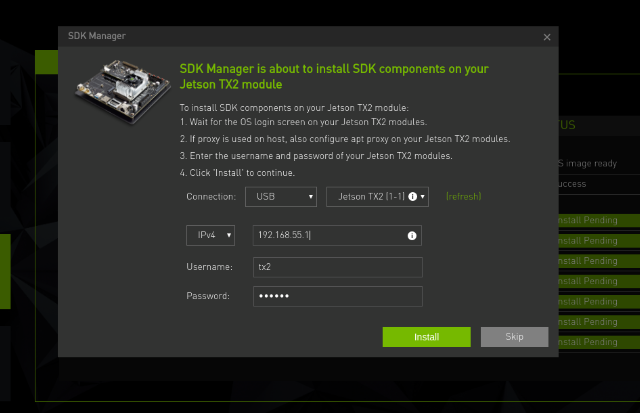Select the Username field containing tx2

click(338, 267)
